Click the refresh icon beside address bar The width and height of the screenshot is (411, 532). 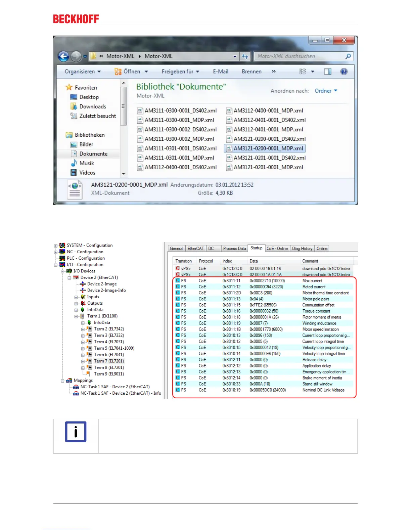click(245, 56)
